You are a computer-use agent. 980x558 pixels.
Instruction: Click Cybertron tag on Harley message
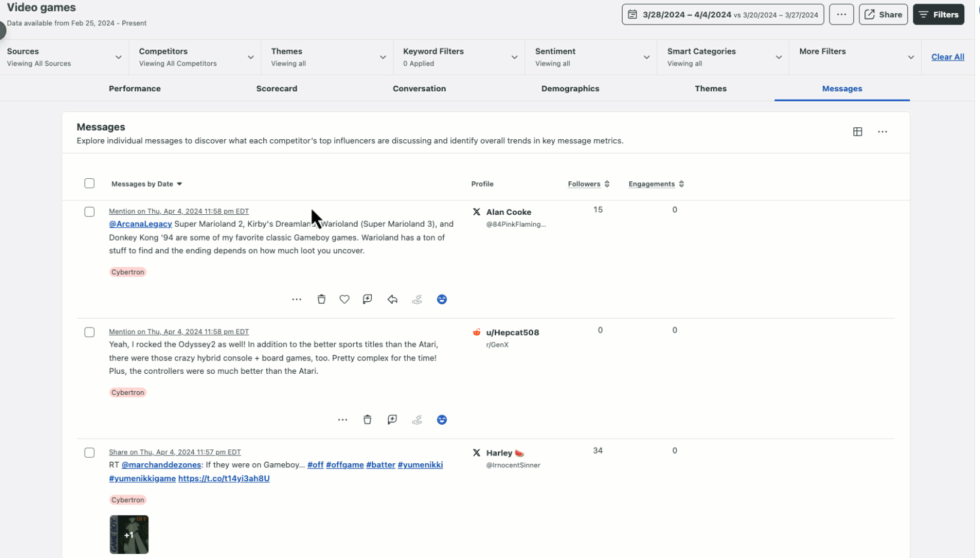tap(128, 500)
